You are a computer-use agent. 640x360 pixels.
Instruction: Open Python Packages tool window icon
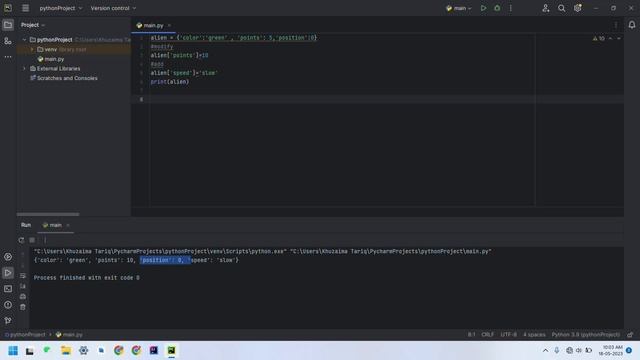(x=8, y=257)
